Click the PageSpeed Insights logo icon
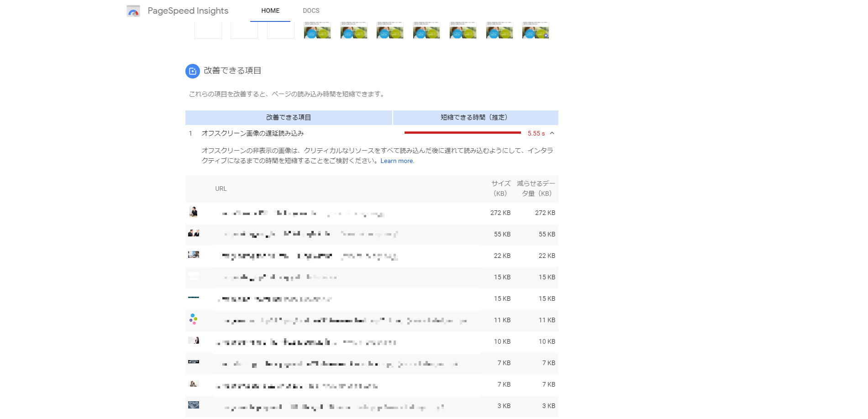The image size is (868, 419). 133,11
